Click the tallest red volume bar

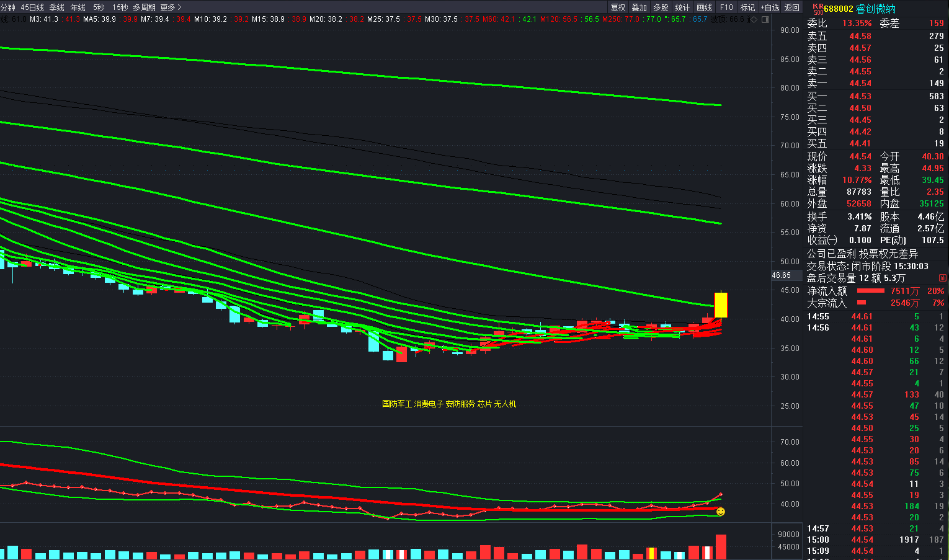coord(721,547)
